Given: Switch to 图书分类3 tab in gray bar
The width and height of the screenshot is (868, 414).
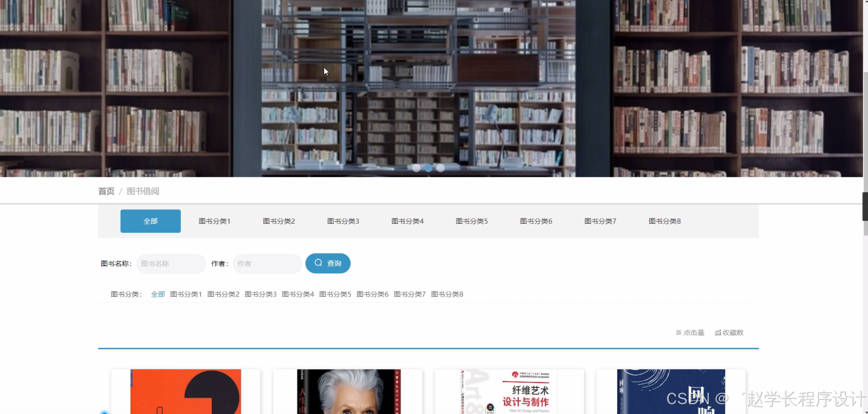Looking at the screenshot, I should coord(343,221).
